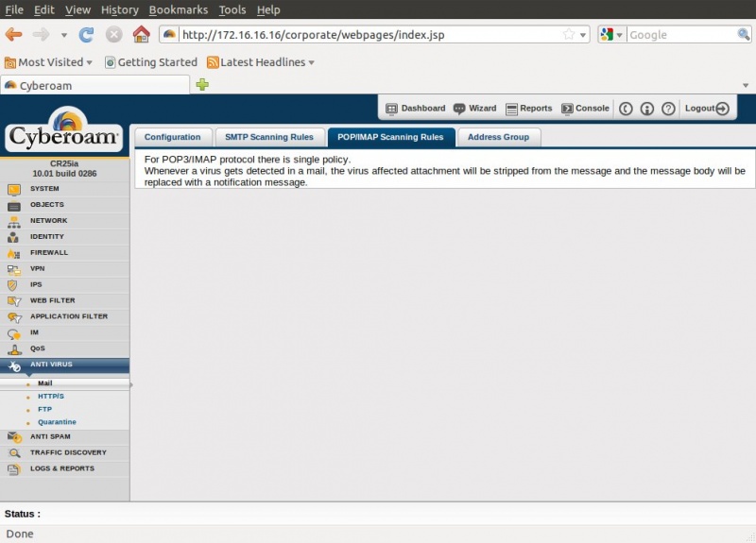
Task: Expand the Latest Headlines feed dropdown
Action: point(312,62)
